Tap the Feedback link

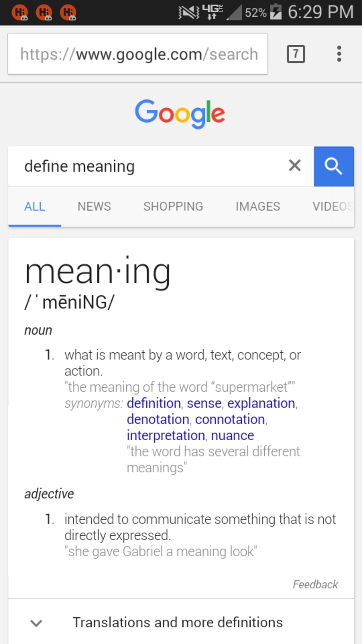pyautogui.click(x=315, y=584)
